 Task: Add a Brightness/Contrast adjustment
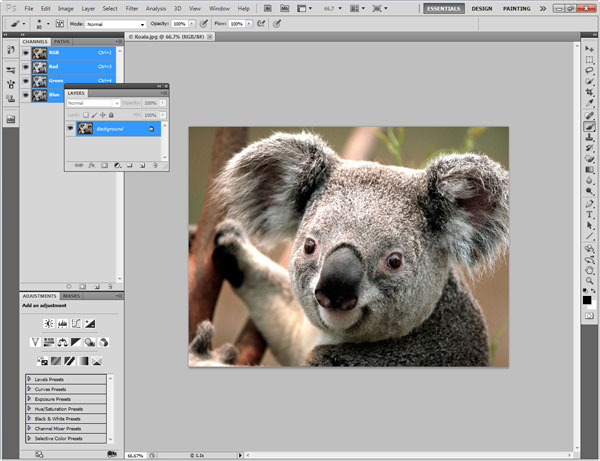click(47, 324)
